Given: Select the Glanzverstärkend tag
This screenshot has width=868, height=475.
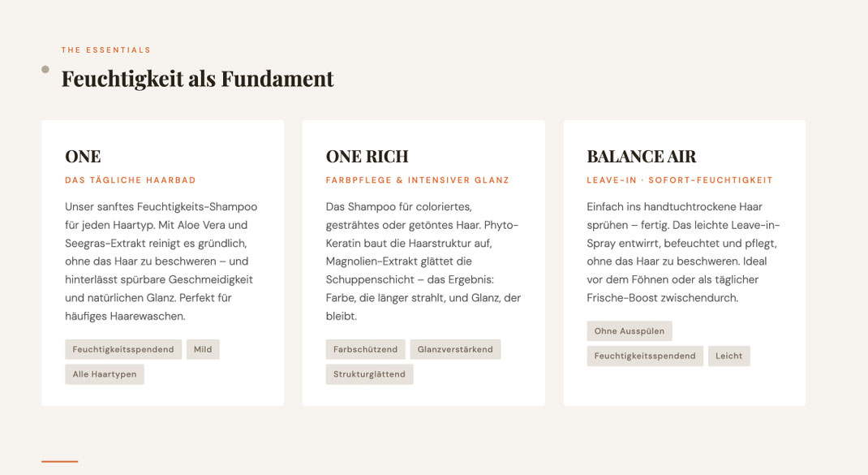Looking at the screenshot, I should [455, 349].
